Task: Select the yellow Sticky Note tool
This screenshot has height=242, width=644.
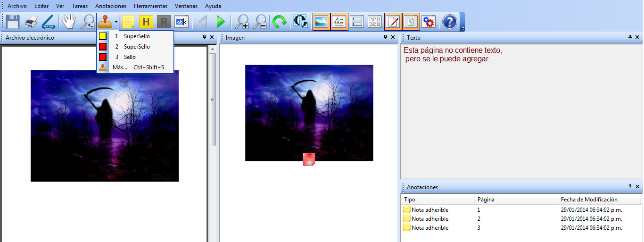Action: [128, 22]
